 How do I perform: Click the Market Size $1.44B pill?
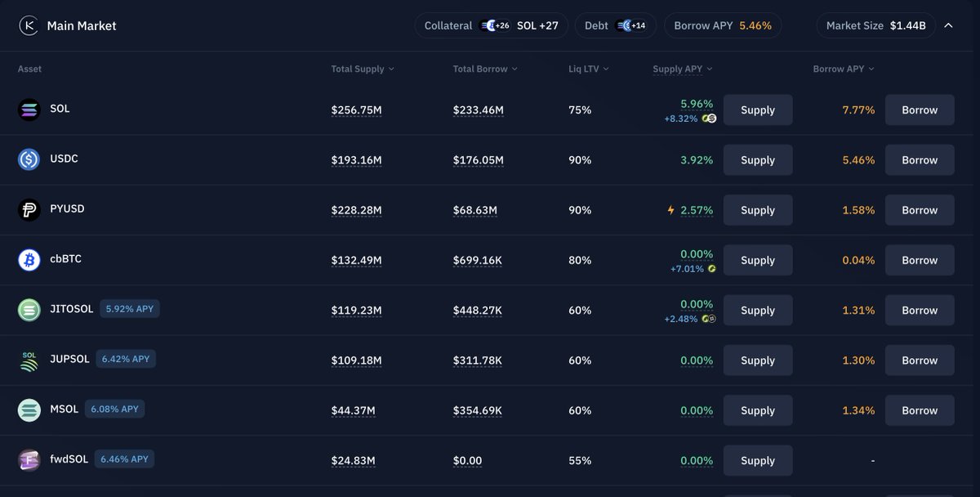click(875, 25)
